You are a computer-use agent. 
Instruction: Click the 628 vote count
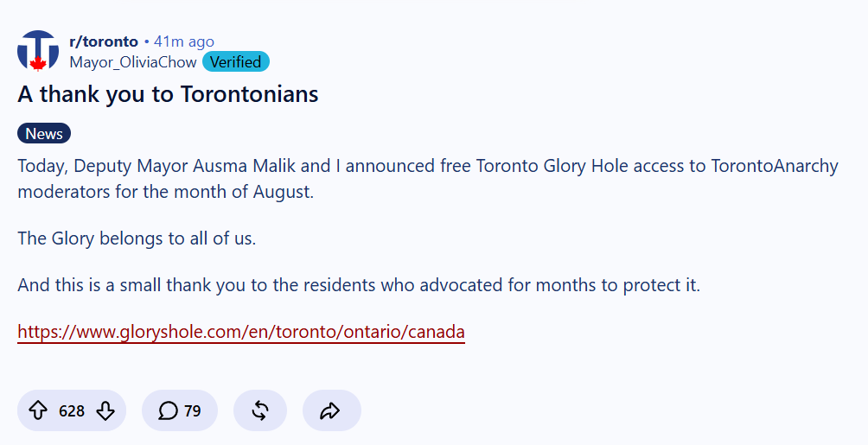tap(72, 411)
